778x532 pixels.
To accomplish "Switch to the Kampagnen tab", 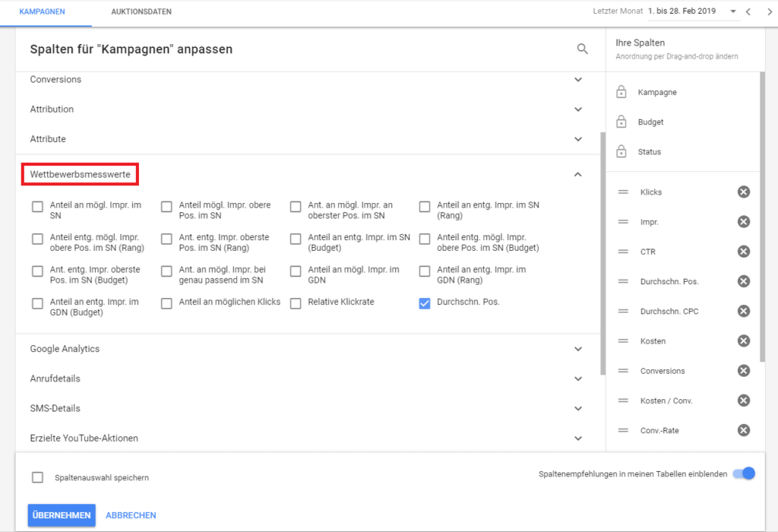I will click(x=43, y=11).
